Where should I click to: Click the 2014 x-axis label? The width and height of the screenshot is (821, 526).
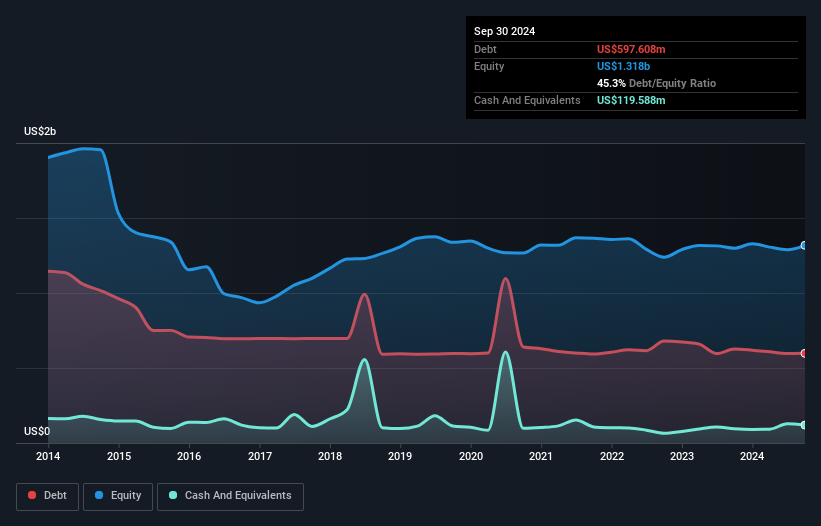click(48, 456)
